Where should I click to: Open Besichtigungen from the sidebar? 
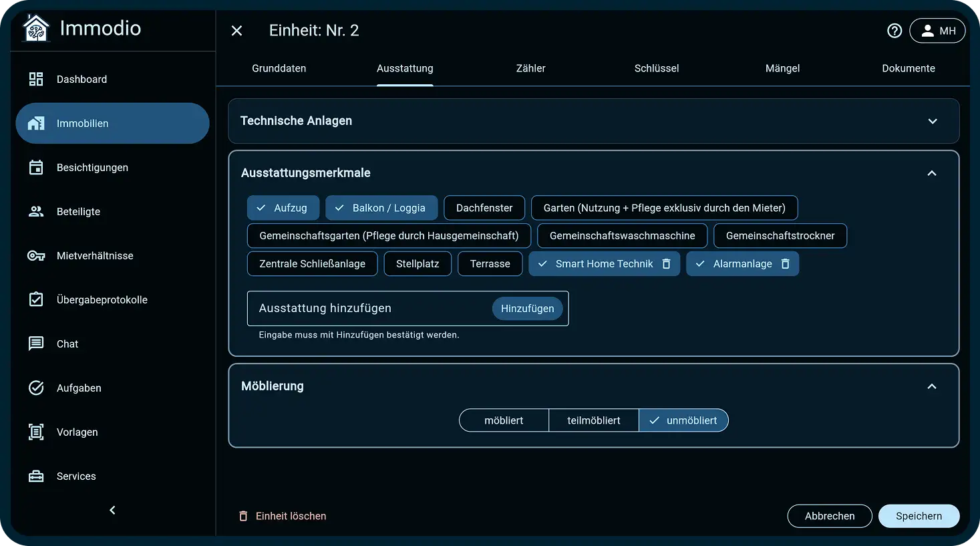[112, 167]
